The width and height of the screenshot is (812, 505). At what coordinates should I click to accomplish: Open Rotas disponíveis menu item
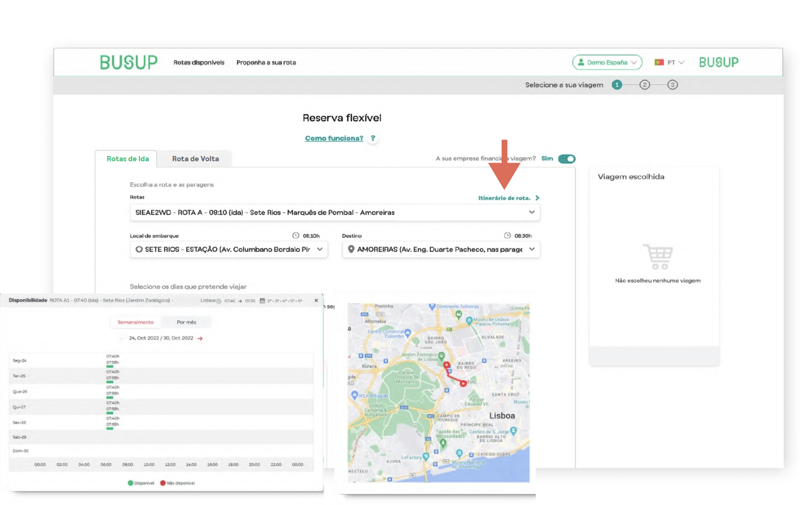click(199, 62)
